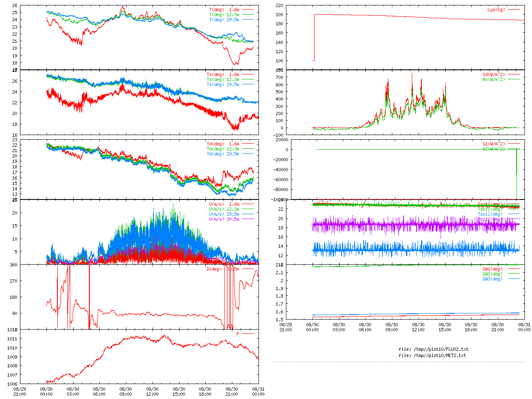The image size is (532, 399).
Task: Select the Td(deg) 1.6m legend label
Action: [223, 144]
